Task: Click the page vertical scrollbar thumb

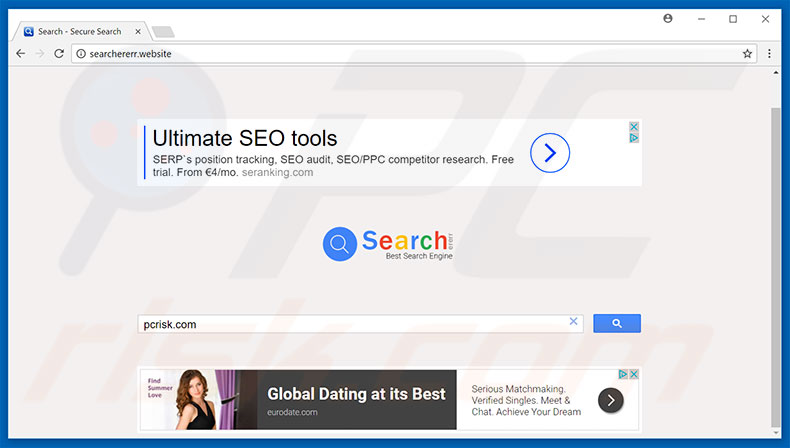Action: 775,267
